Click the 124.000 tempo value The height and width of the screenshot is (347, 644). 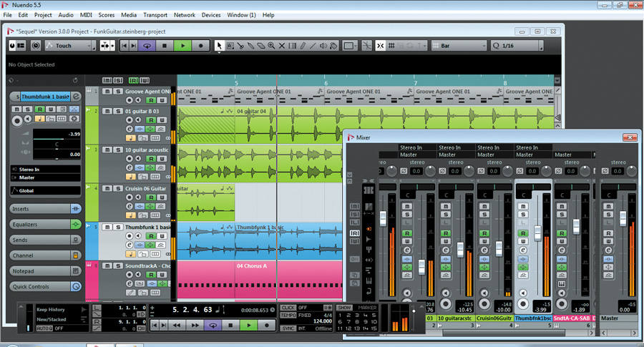coord(323,321)
